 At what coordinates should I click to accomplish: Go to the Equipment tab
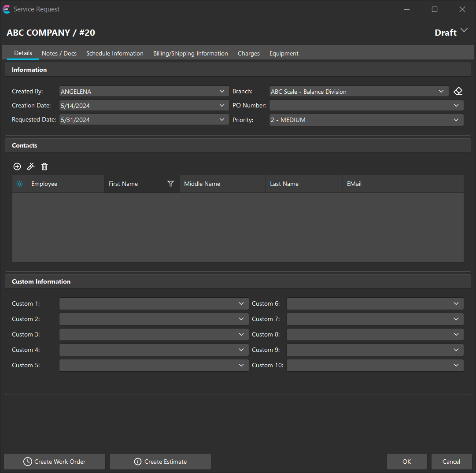coord(284,53)
